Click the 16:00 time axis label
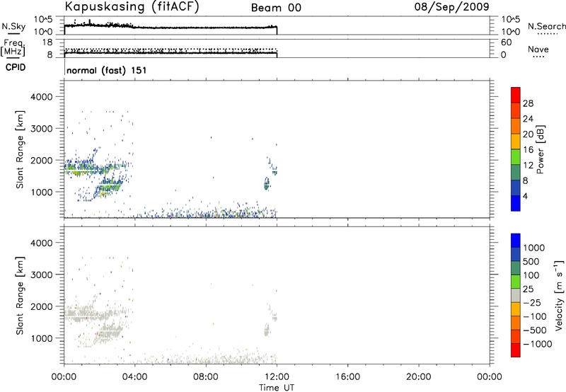Viewport: 566px width, 392px height. pos(347,377)
